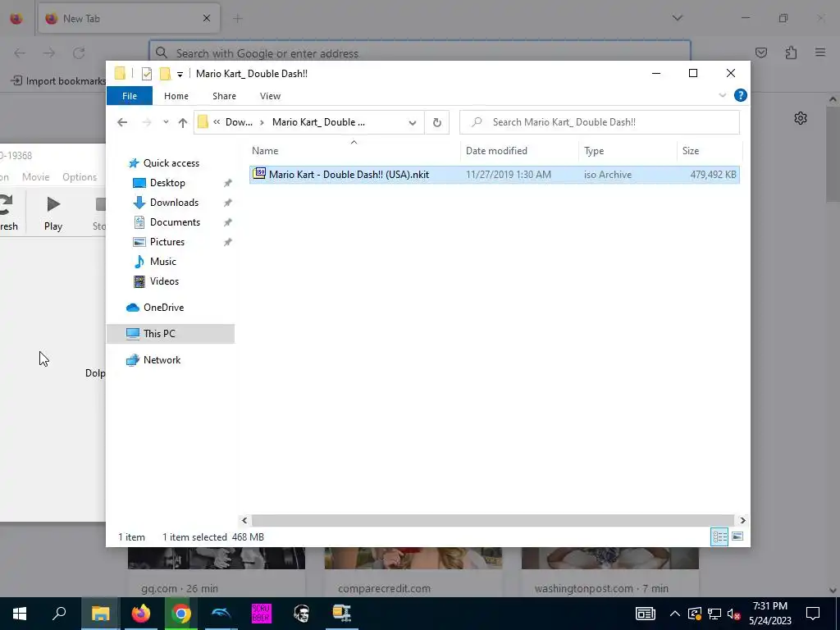This screenshot has height=630, width=840.
Task: Open Firefox new tab settings gear
Action: pyautogui.click(x=801, y=118)
